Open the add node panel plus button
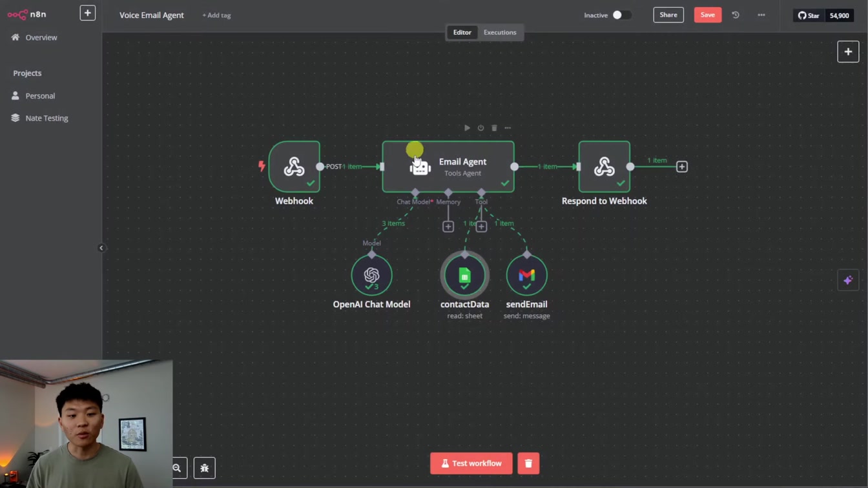This screenshot has width=868, height=488. (848, 52)
